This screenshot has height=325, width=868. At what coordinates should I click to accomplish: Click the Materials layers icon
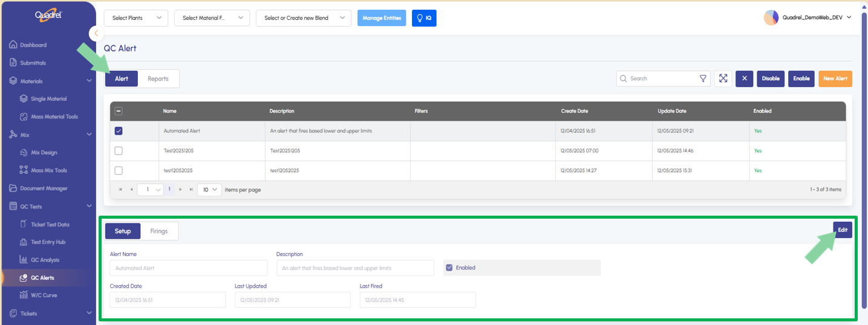pyautogui.click(x=13, y=81)
